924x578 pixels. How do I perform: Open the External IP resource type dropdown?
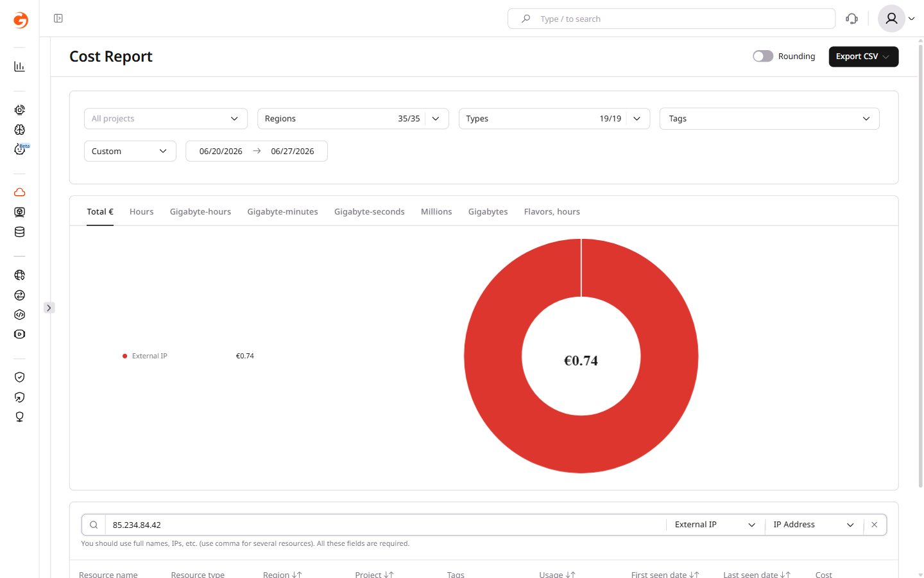pyautogui.click(x=715, y=525)
